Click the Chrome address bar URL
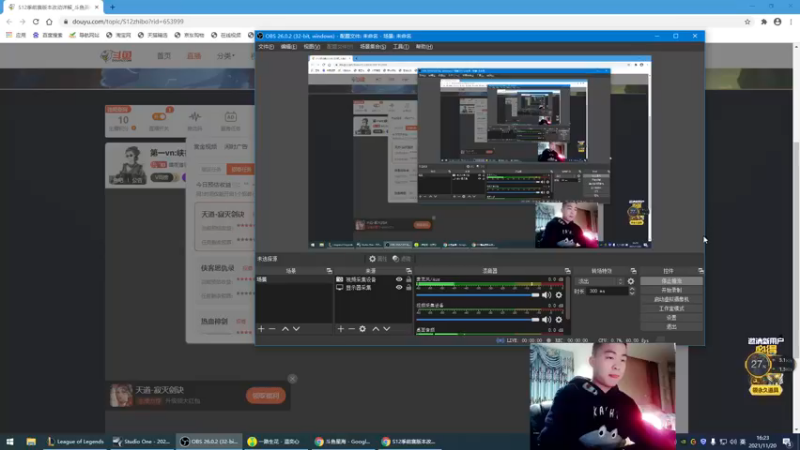This screenshot has width=800, height=450. coord(128,21)
